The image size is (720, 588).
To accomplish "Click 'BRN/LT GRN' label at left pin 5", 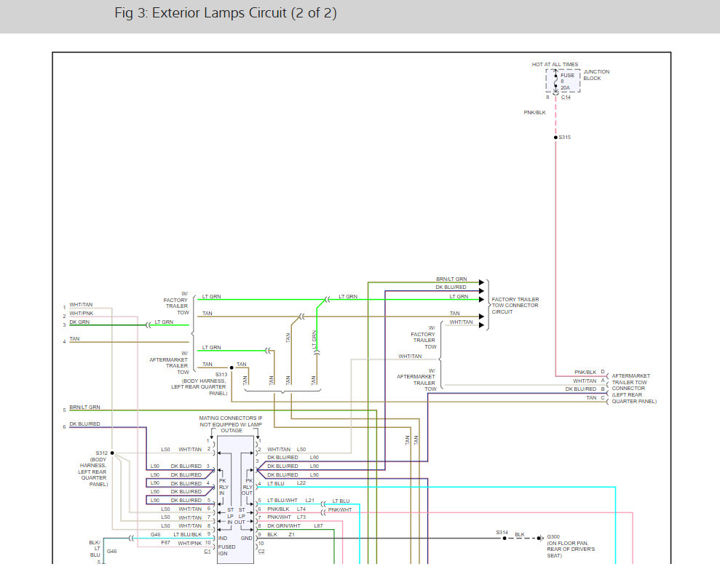I will 84,407.
